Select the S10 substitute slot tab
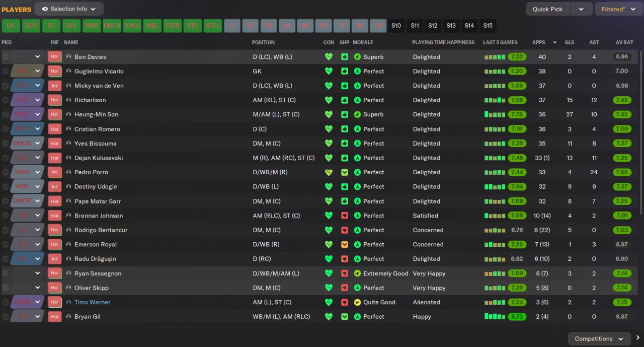Screen dimensions: 644x347 pyautogui.click(x=396, y=26)
